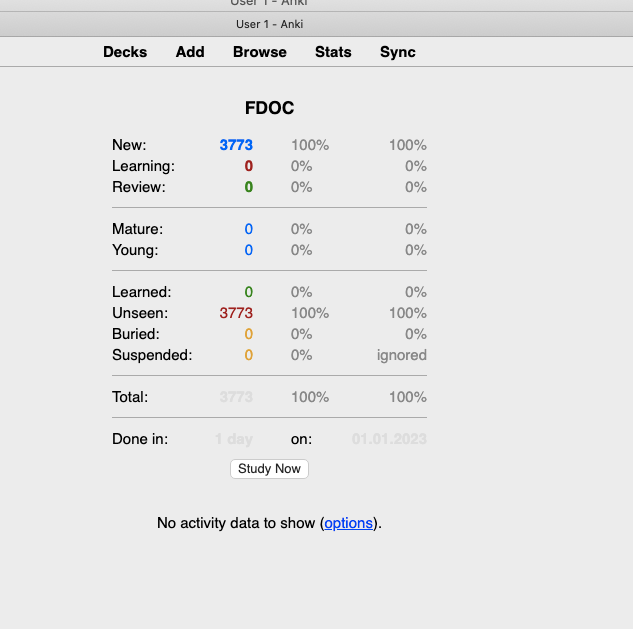
Task: Open the activity options link
Action: pyautogui.click(x=348, y=523)
